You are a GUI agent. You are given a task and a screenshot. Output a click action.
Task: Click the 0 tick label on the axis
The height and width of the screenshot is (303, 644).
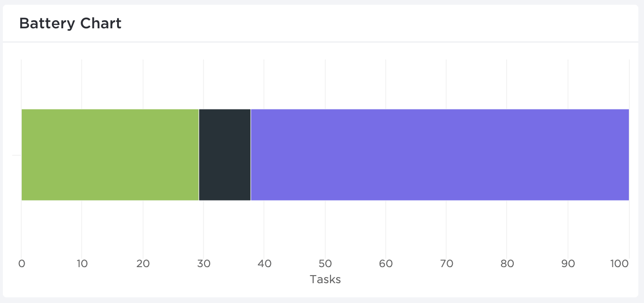point(21,264)
